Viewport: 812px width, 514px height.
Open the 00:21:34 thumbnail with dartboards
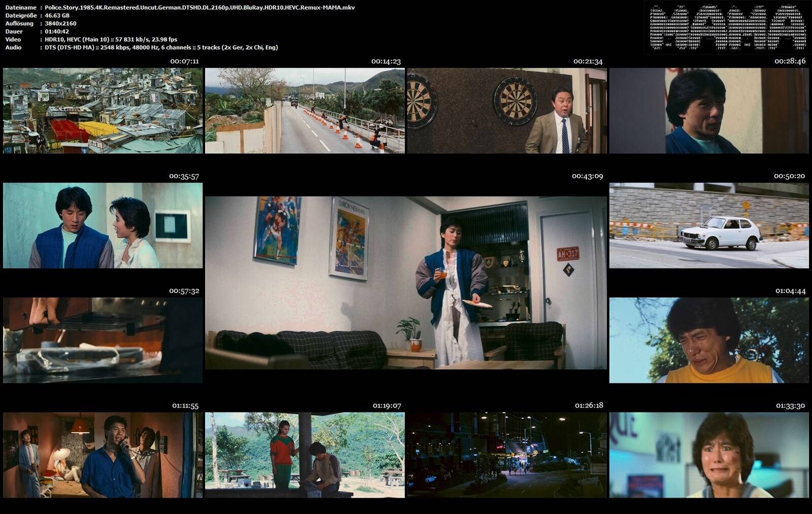[507, 111]
